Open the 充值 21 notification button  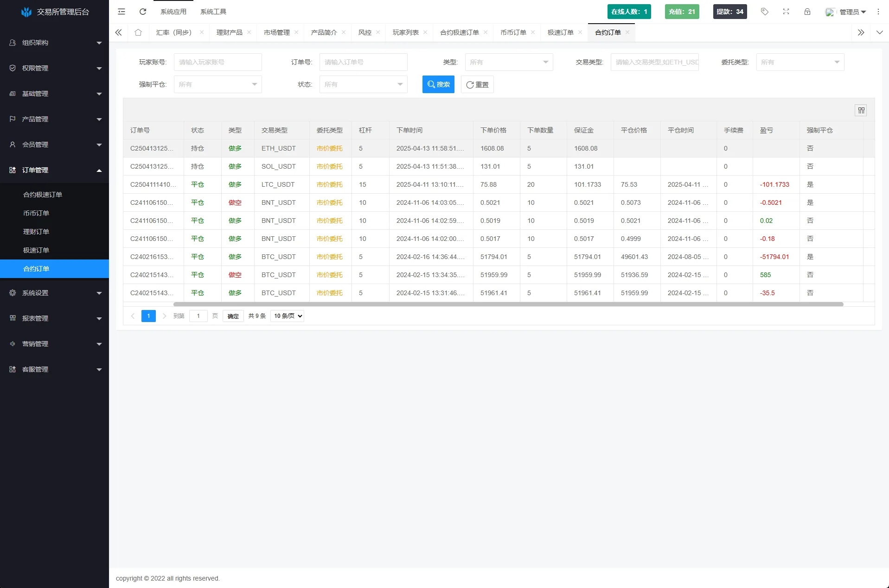pyautogui.click(x=682, y=12)
